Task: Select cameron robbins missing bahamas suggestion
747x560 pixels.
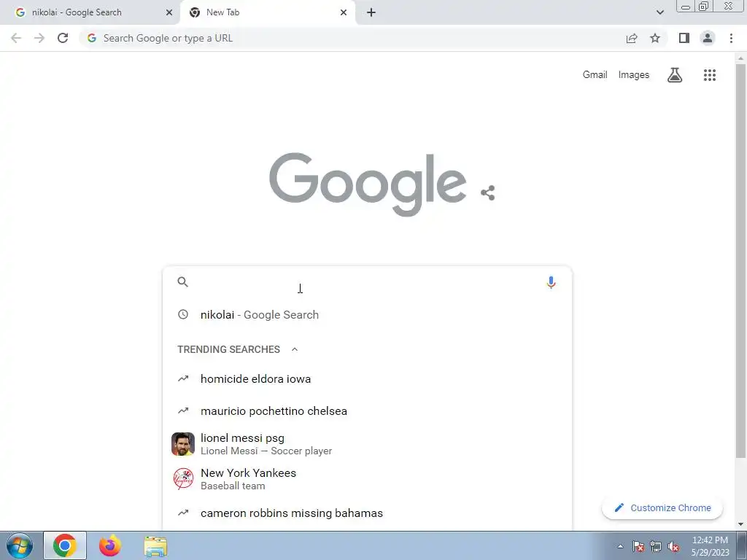Action: tap(367, 513)
